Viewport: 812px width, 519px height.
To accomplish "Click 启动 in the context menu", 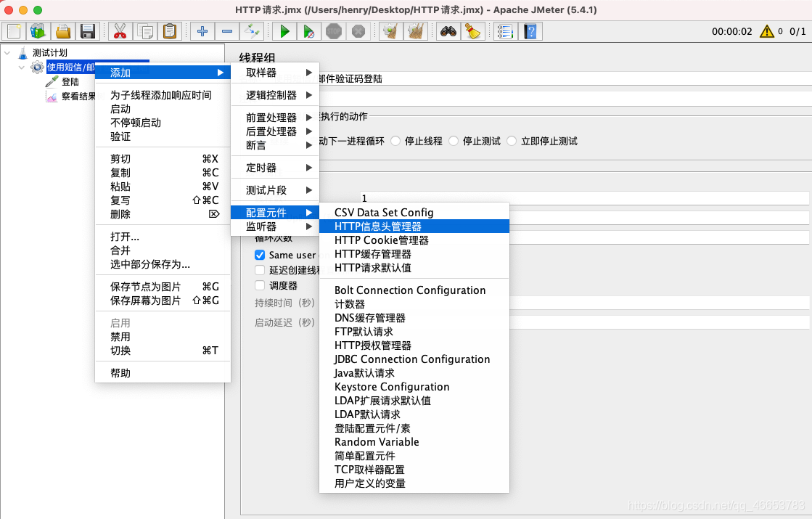I will [x=163, y=109].
